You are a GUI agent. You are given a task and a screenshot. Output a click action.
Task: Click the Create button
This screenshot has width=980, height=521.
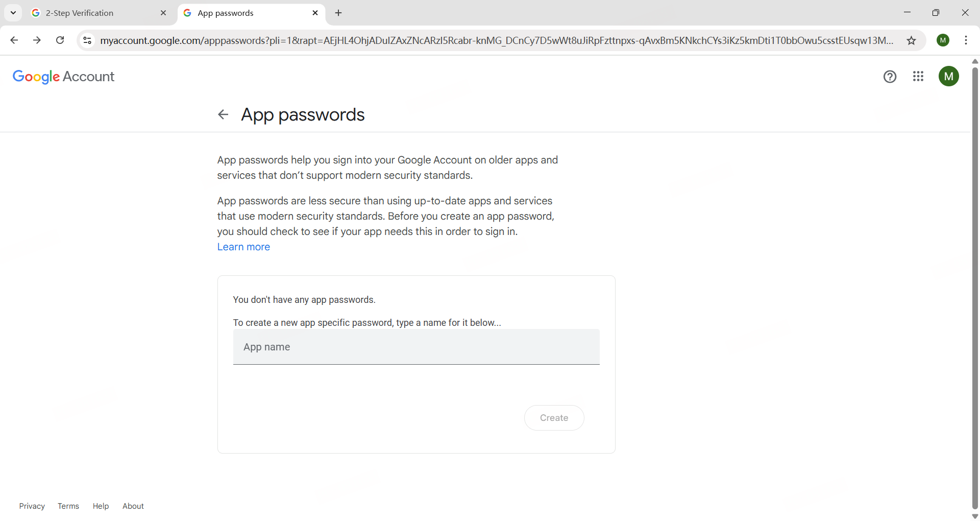point(554,418)
